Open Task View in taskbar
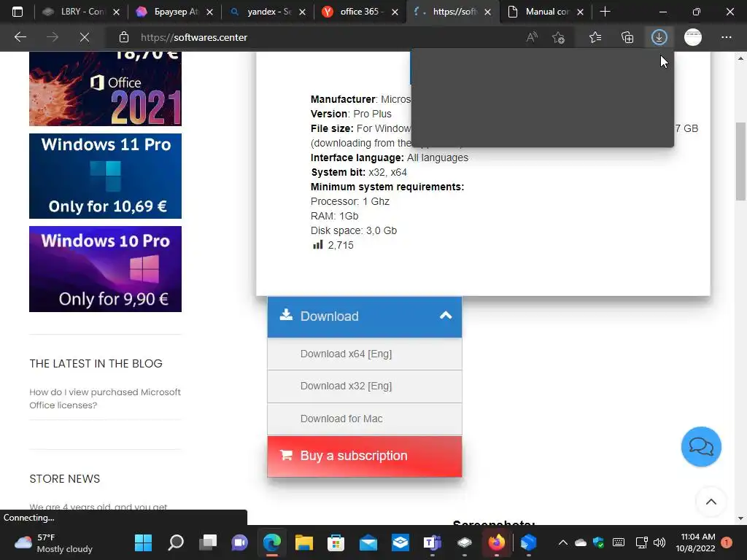Image resolution: width=747 pixels, height=560 pixels. point(208,542)
